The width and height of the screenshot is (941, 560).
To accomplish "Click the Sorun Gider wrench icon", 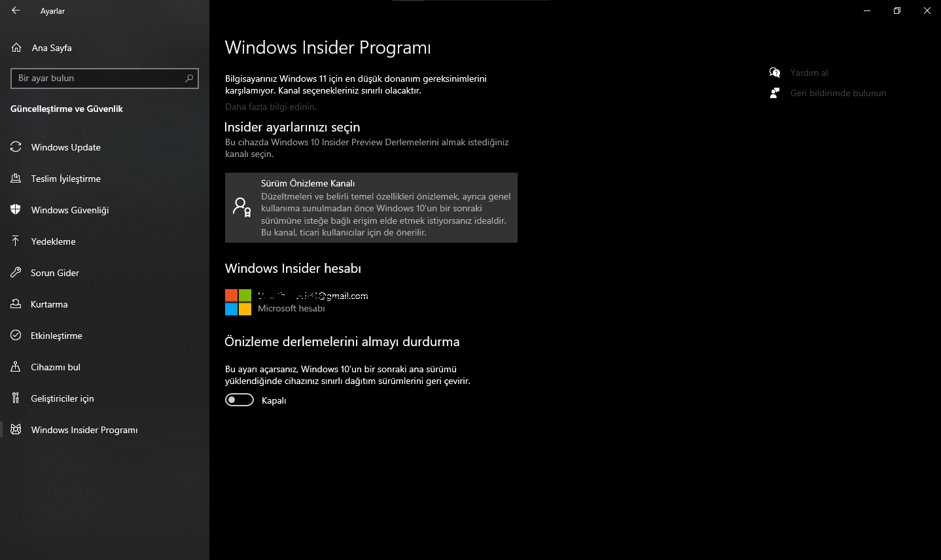I will (x=16, y=273).
